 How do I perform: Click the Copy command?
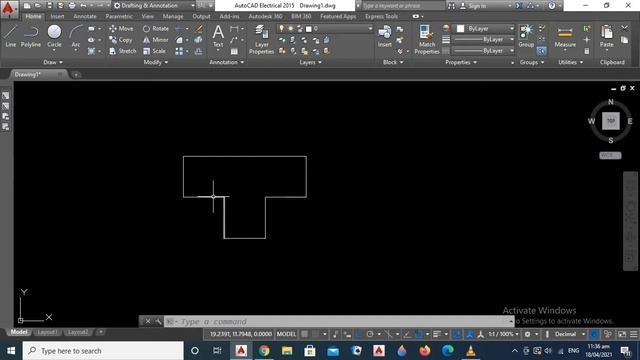tap(121, 40)
